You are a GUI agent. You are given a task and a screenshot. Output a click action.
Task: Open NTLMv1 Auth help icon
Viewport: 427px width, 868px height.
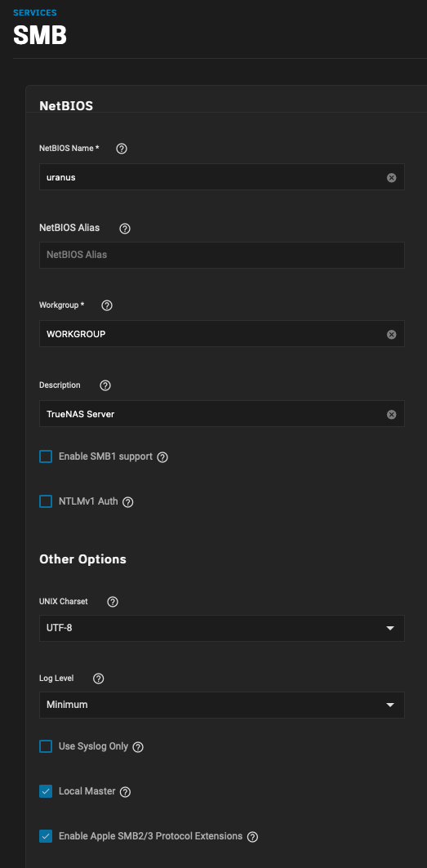click(x=128, y=502)
